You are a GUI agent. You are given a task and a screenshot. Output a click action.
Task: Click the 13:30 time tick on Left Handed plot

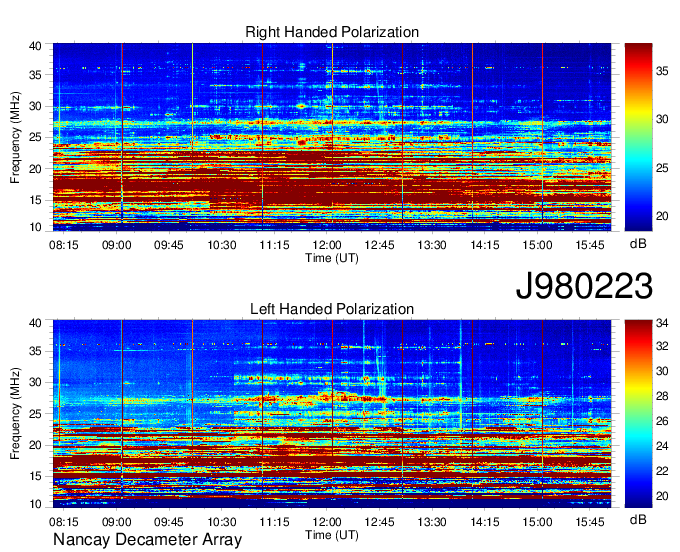click(x=432, y=522)
